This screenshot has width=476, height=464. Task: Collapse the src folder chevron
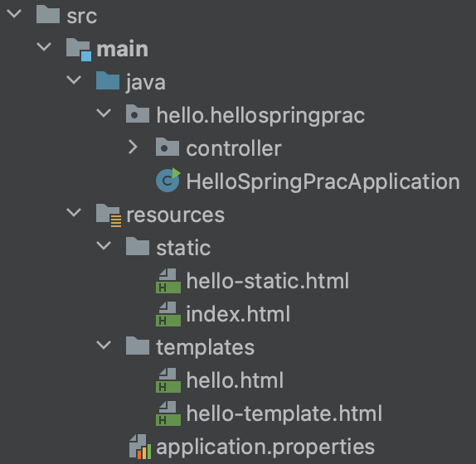(14, 14)
